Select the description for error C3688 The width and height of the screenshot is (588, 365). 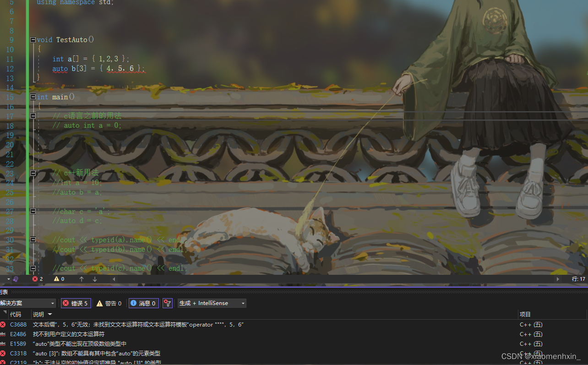point(138,325)
